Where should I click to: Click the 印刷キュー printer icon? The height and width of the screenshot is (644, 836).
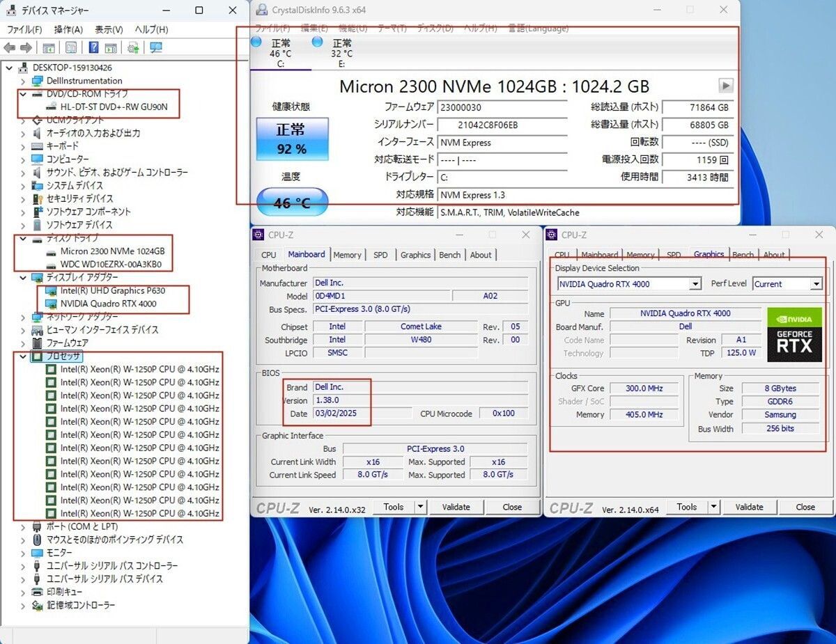pos(38,592)
